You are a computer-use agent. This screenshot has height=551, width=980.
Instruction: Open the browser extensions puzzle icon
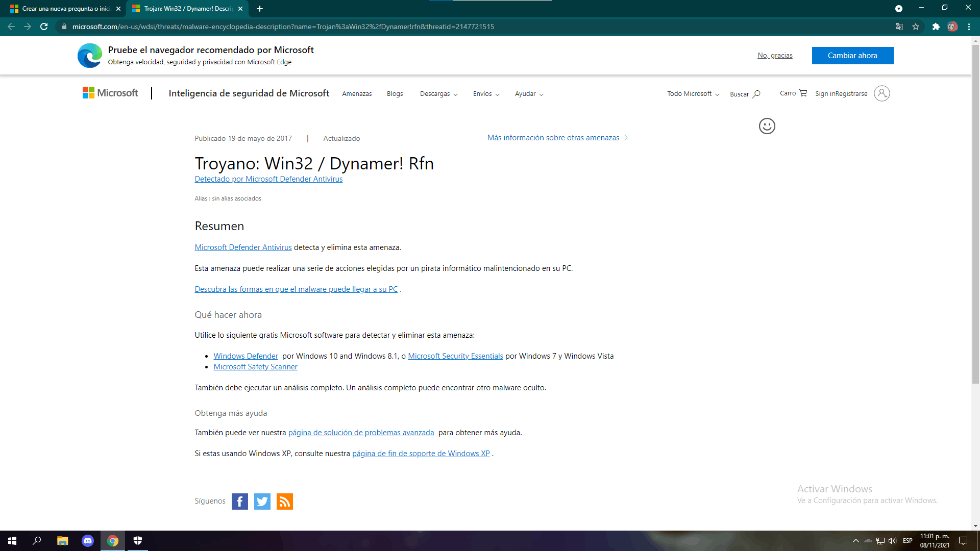point(936,27)
